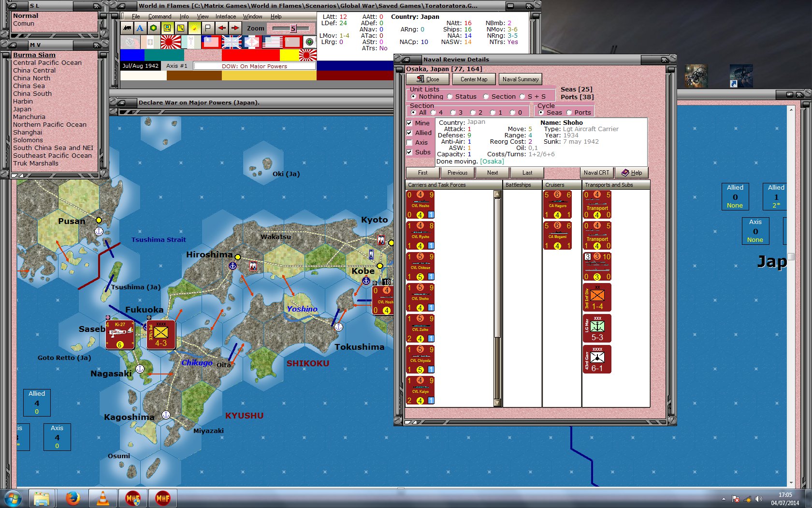This screenshot has width=812, height=508.
Task: Click the DOW: On Major Powers field
Action: [x=254, y=66]
